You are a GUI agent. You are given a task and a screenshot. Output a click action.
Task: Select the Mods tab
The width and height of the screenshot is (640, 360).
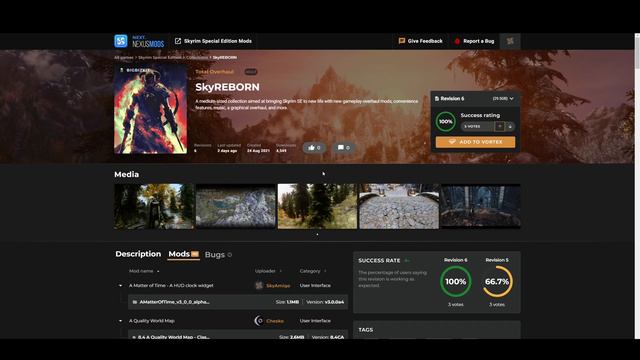(x=184, y=254)
